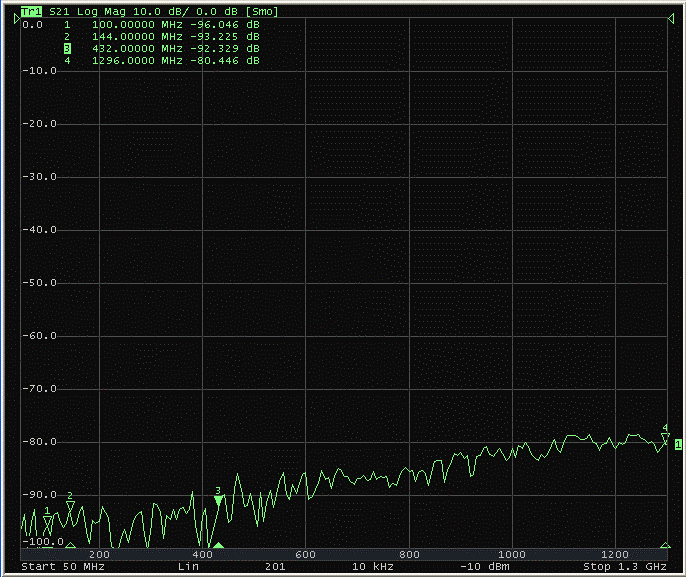Select the highlighted marker 3 number box
Viewport: 686px width, 577px height.
point(67,48)
